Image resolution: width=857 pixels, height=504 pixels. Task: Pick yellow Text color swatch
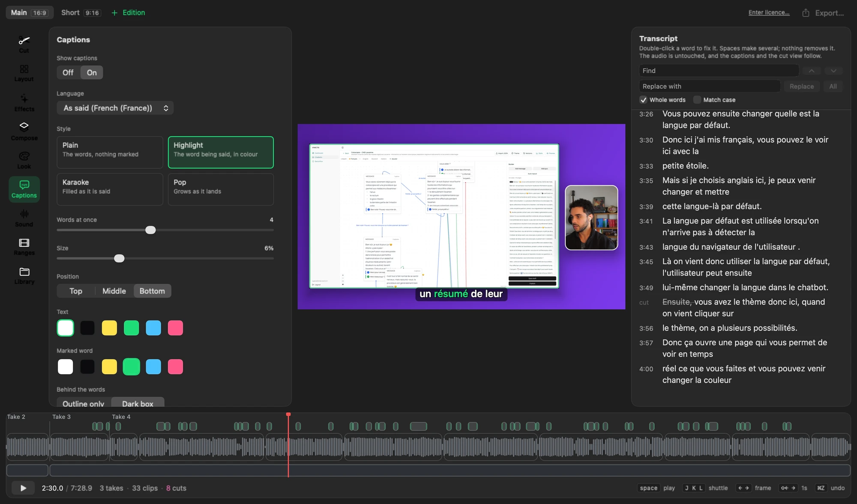pyautogui.click(x=109, y=328)
